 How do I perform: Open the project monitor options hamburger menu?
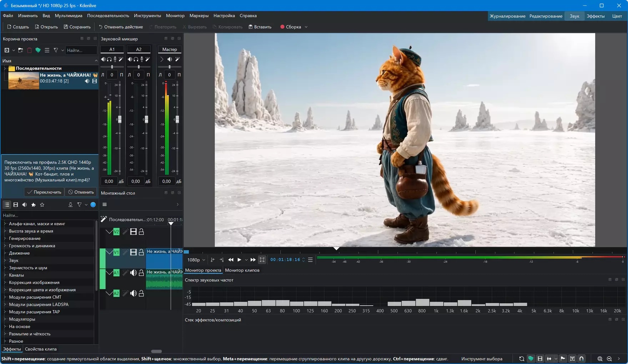[310, 260]
